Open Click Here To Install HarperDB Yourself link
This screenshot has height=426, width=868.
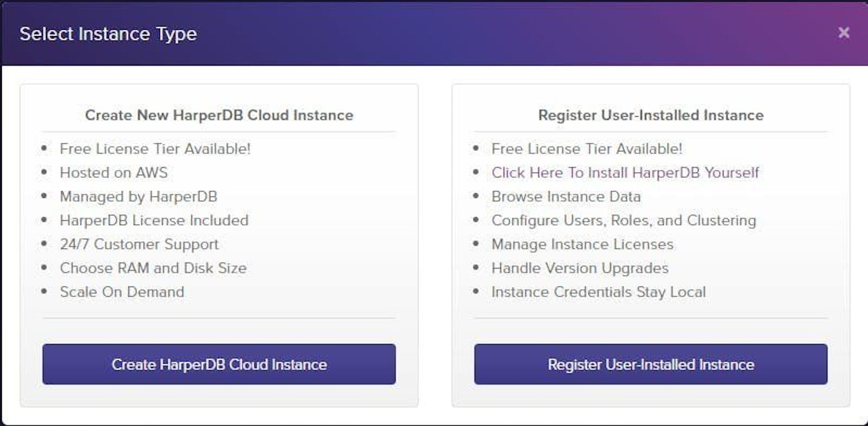625,173
